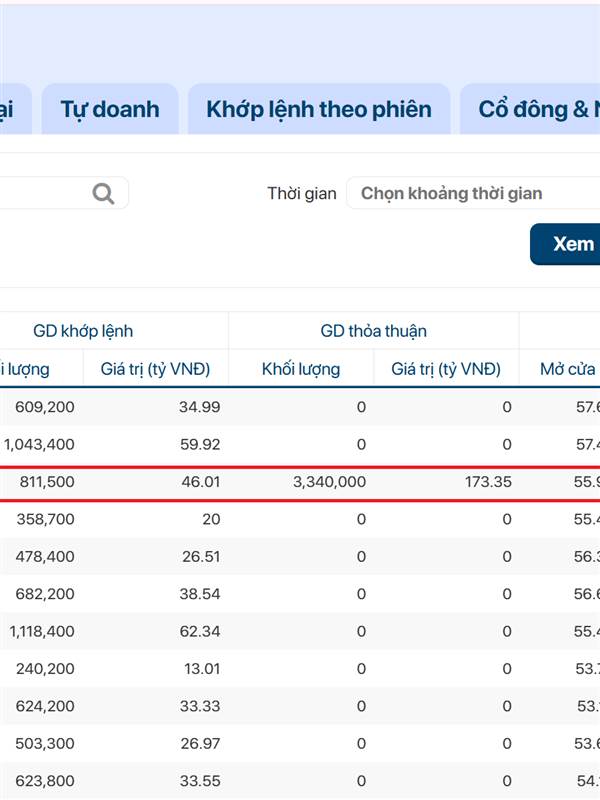Switch to the Tự doanh tab
This screenshot has width=600, height=800.
click(110, 109)
